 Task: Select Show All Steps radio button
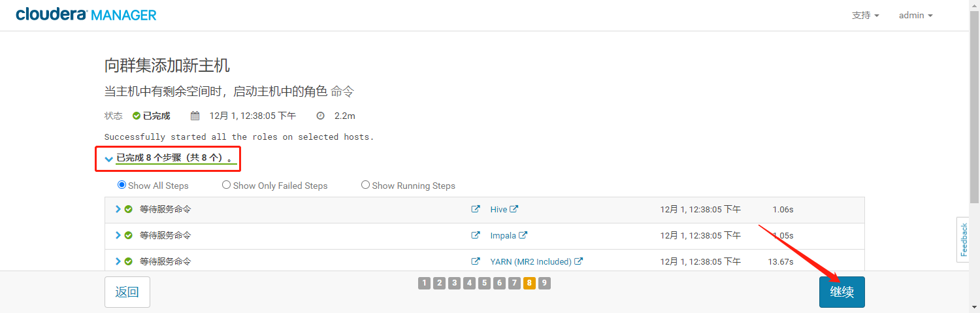click(122, 185)
